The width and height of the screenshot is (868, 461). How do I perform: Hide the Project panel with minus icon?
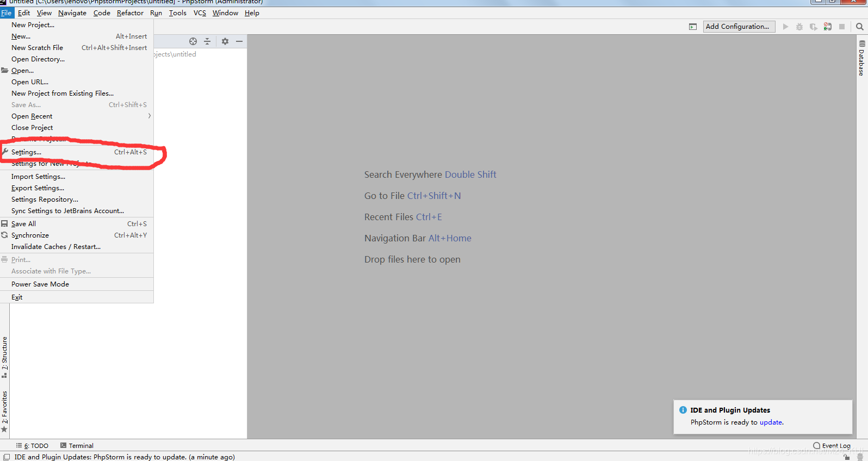239,41
